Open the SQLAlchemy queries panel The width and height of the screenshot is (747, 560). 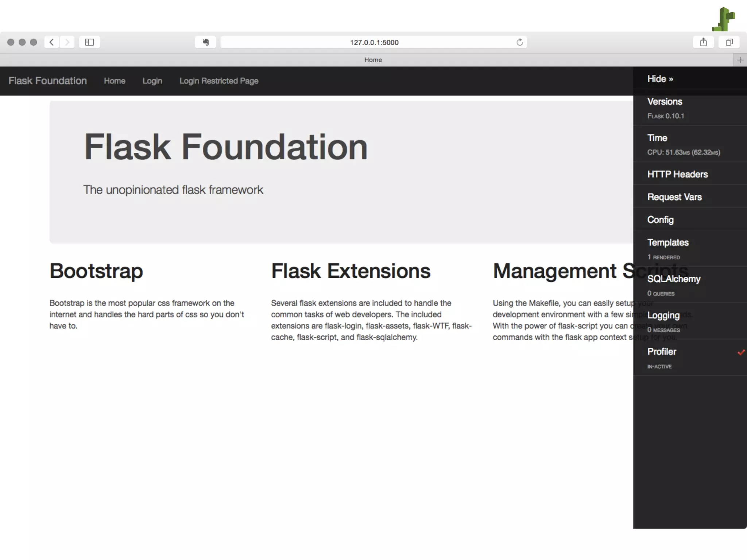(673, 279)
